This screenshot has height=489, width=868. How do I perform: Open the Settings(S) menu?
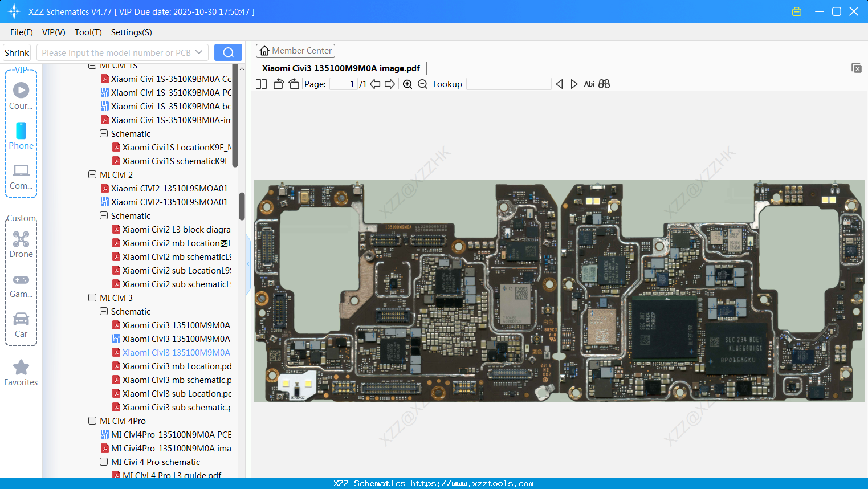pos(131,32)
